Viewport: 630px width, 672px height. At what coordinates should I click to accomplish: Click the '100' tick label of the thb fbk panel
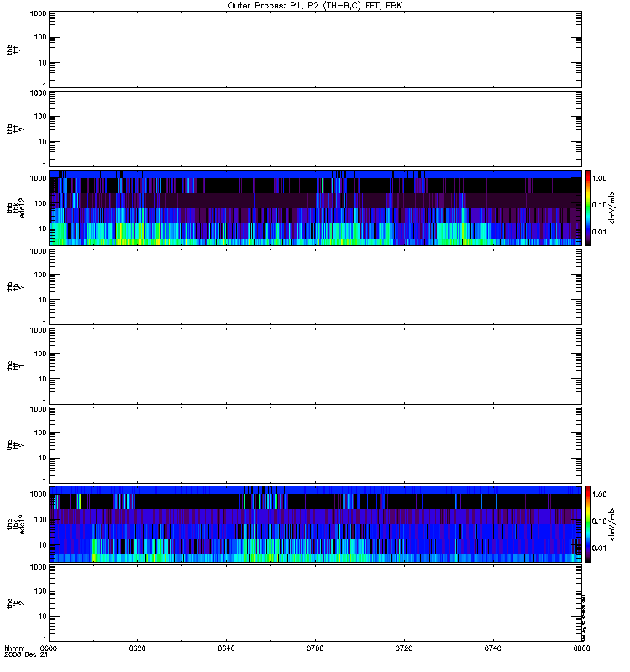(x=40, y=203)
